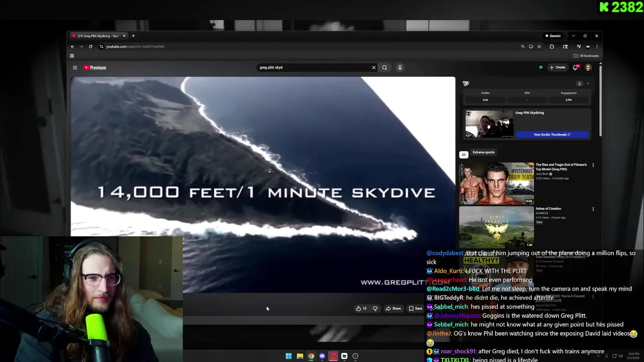Click the skydive video player
The height and width of the screenshot is (362, 644).
[x=263, y=185]
